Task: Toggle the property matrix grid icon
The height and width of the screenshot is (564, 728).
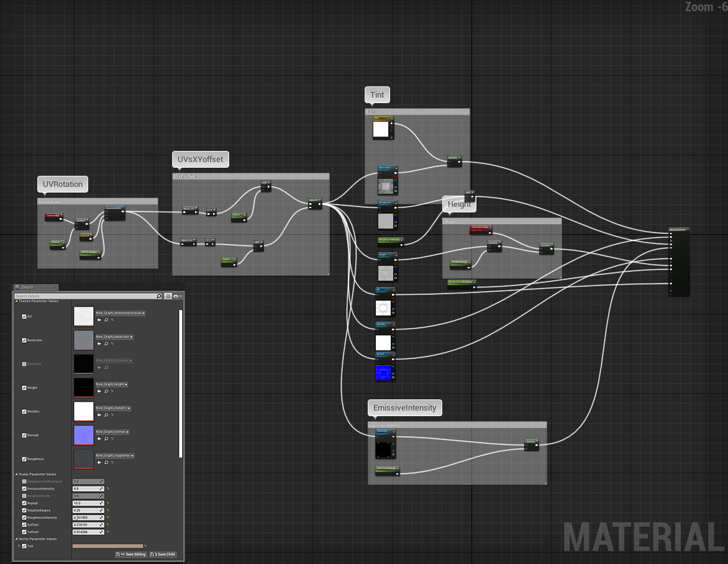Action: click(168, 296)
